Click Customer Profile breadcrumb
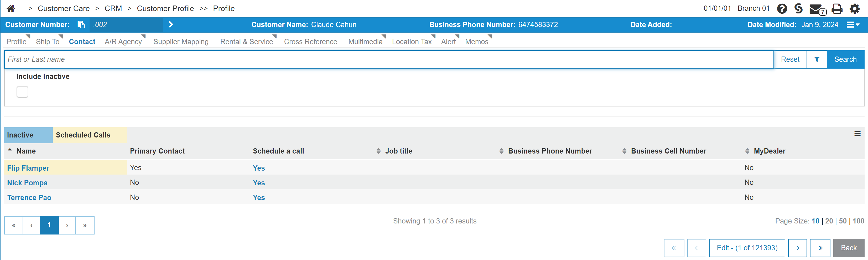This screenshot has width=868, height=260. 165,8
